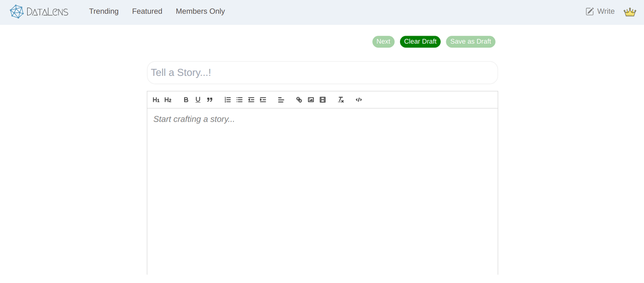Toggle underline formatting
Screen dimensions: 644x283
(x=198, y=100)
